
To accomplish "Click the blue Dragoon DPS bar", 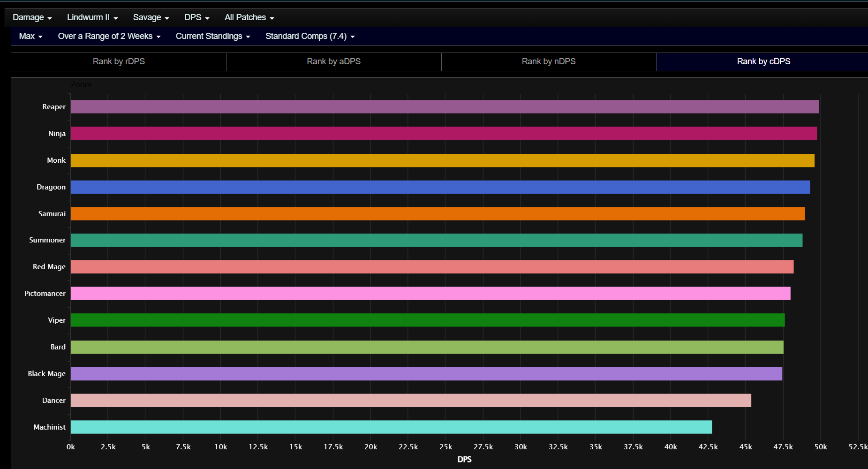I will pos(440,187).
